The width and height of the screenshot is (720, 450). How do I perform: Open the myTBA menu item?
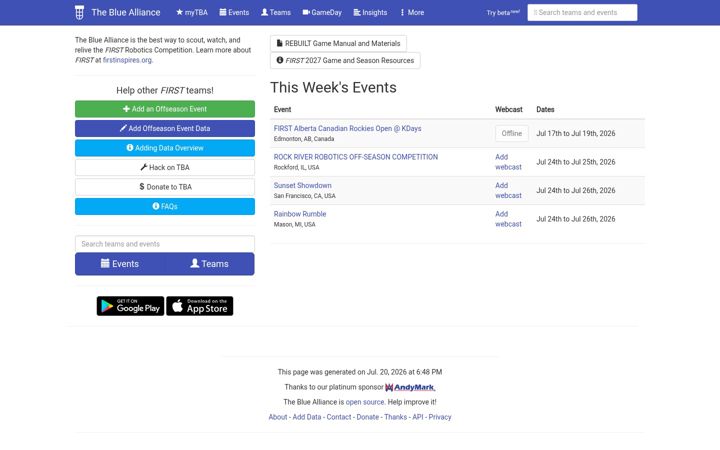coord(192,12)
